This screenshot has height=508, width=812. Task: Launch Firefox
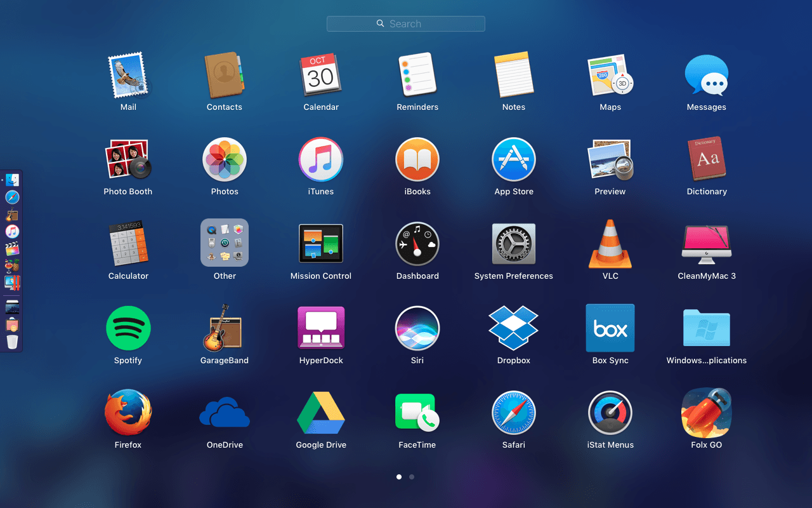coord(128,413)
